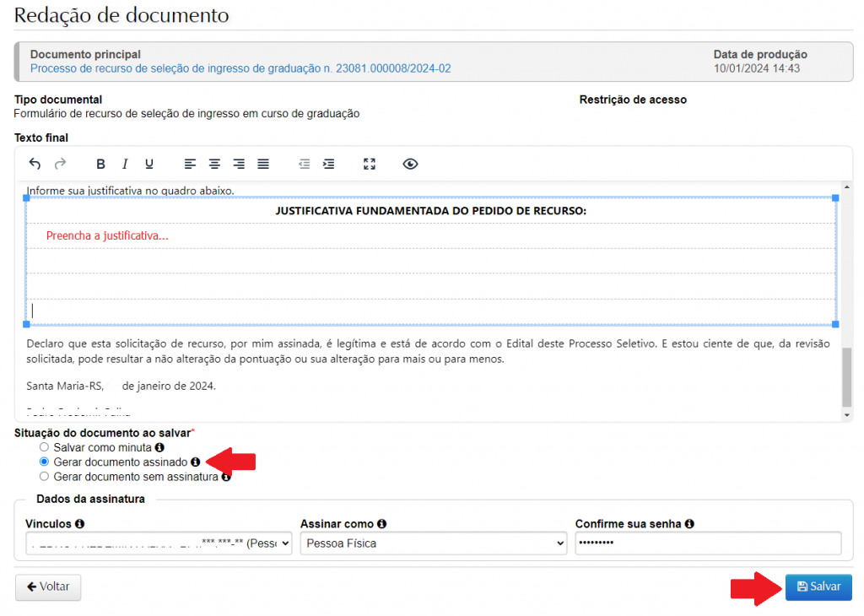Open the 'Processo de recurso' document link
The width and height of the screenshot is (864, 616).
[x=240, y=68]
